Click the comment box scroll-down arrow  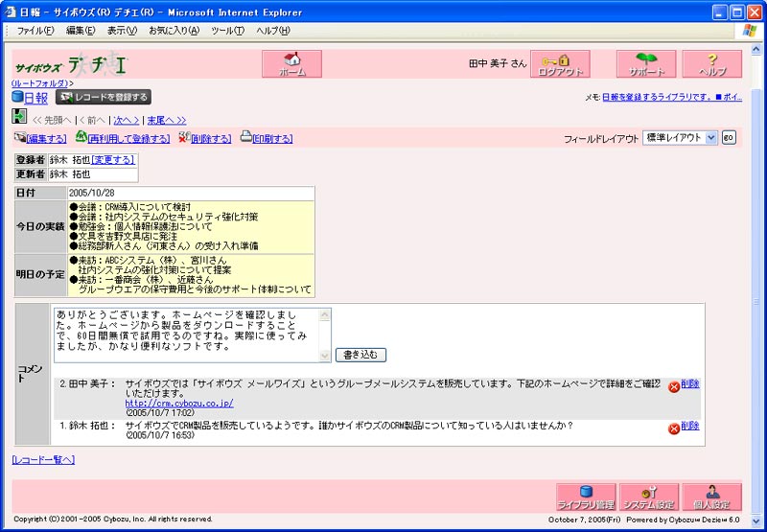[x=325, y=356]
